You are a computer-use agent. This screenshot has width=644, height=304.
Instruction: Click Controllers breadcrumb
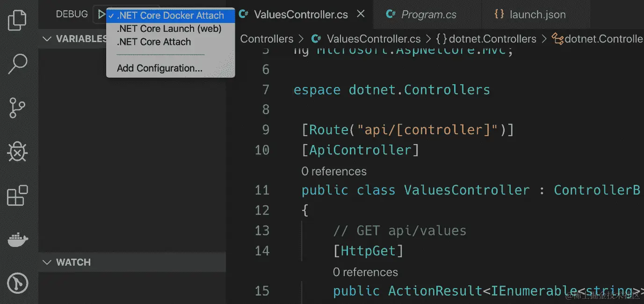point(267,39)
